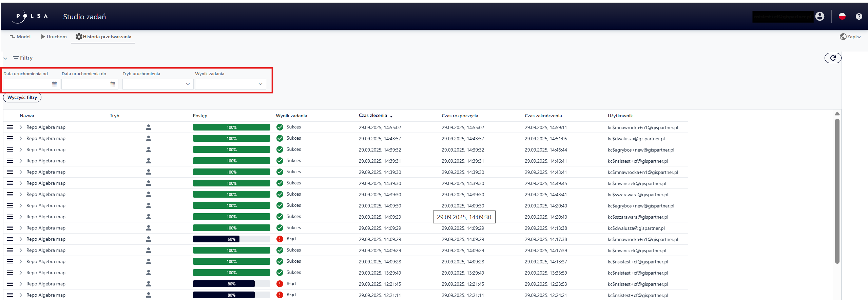The height and width of the screenshot is (300, 868).
Task: Sort by Czas zlecenia column header
Action: point(373,116)
